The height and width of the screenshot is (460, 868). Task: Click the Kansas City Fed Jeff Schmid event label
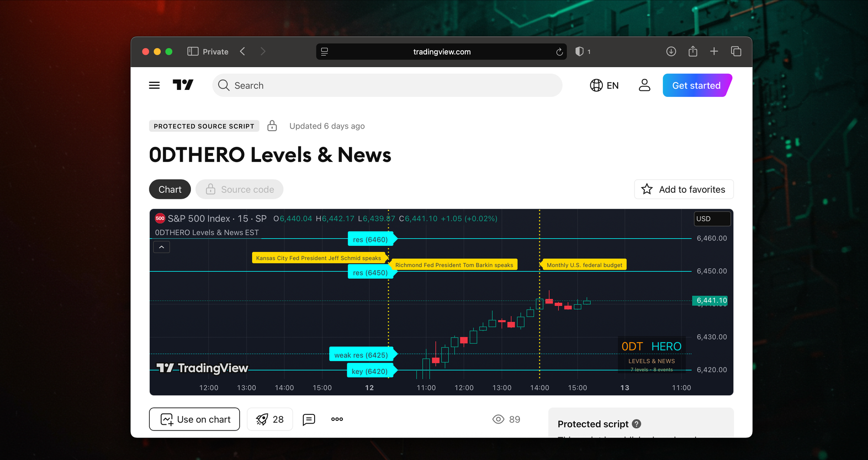coord(319,258)
